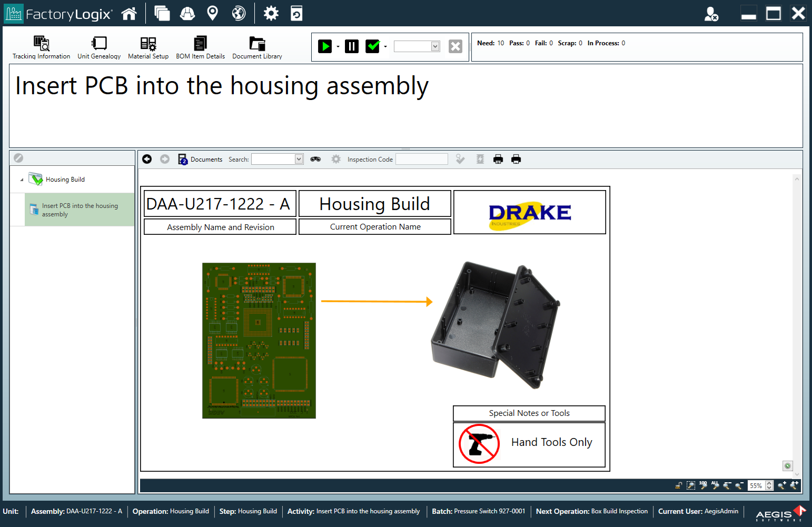Open BOM Item Details
812x527 pixels.
coord(200,47)
